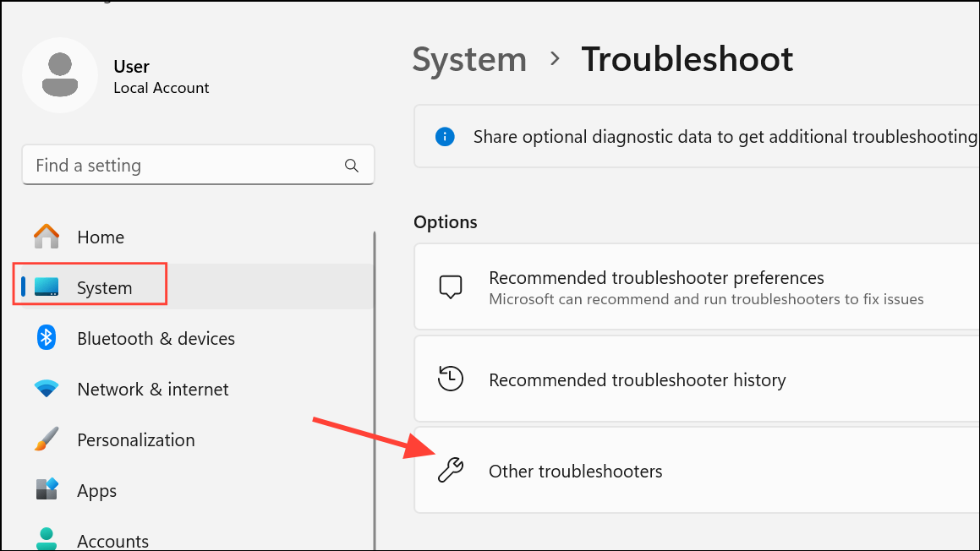
Task: Click the User profile avatar
Action: coord(60,75)
